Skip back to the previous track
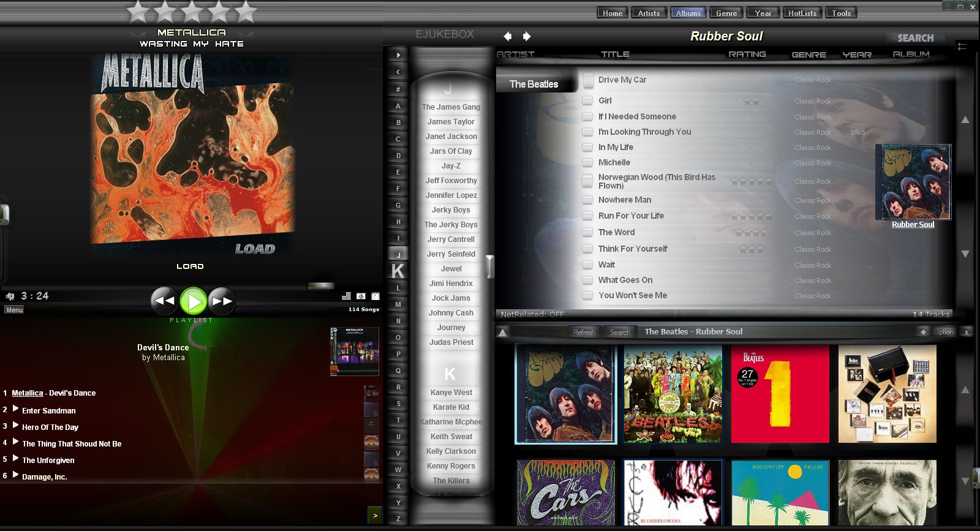This screenshot has height=531, width=980. coord(164,301)
